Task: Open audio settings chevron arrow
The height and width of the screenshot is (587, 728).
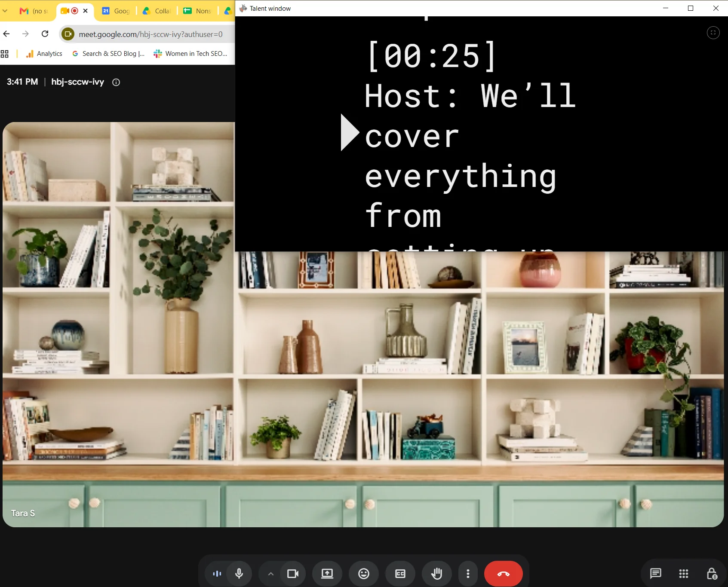Action: [x=270, y=574]
